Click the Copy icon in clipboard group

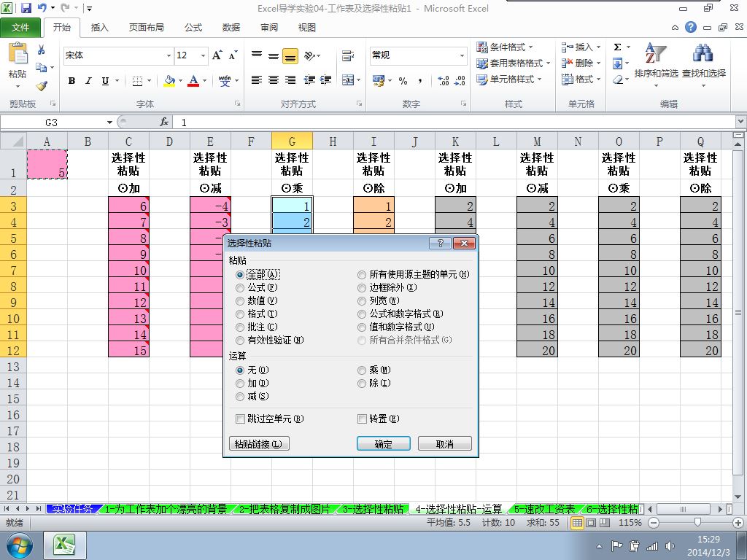pos(42,68)
